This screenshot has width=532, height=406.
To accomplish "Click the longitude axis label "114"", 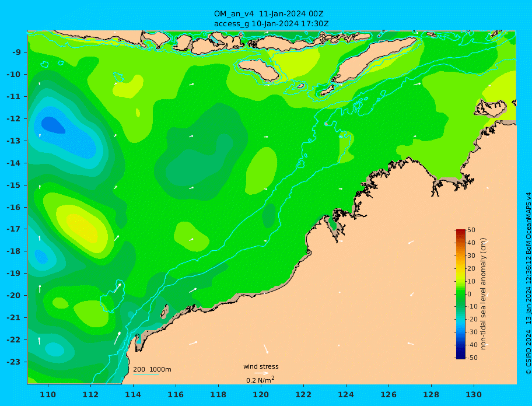I will (x=133, y=394).
